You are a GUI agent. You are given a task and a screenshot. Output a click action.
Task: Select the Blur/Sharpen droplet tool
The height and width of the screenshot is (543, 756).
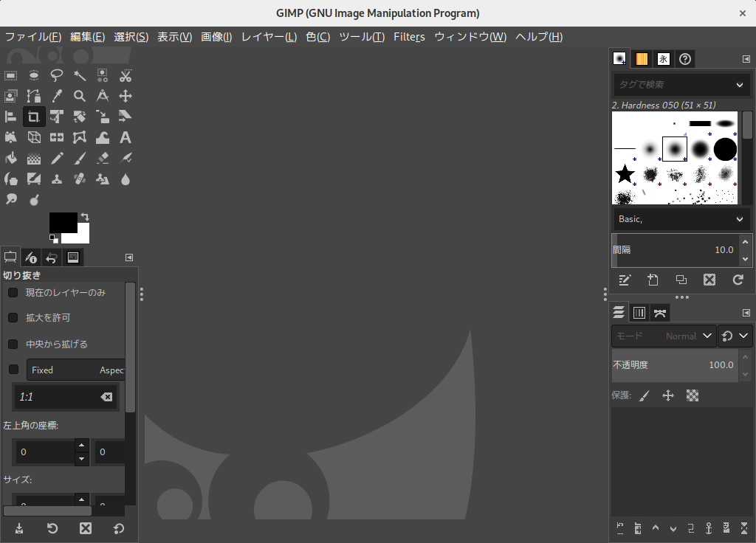126,179
